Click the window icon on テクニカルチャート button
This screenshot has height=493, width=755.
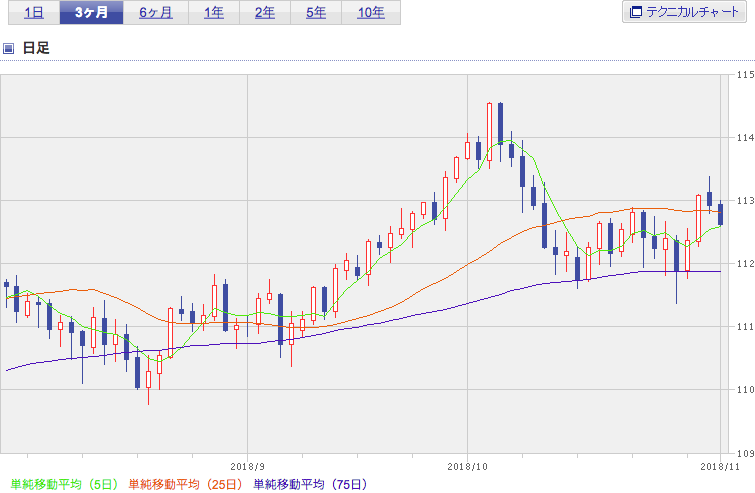(x=636, y=12)
